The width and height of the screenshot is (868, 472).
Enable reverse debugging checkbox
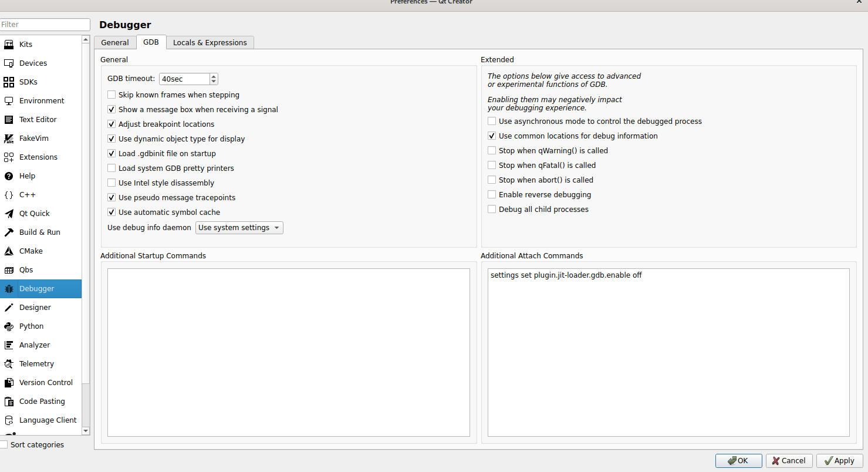(492, 195)
